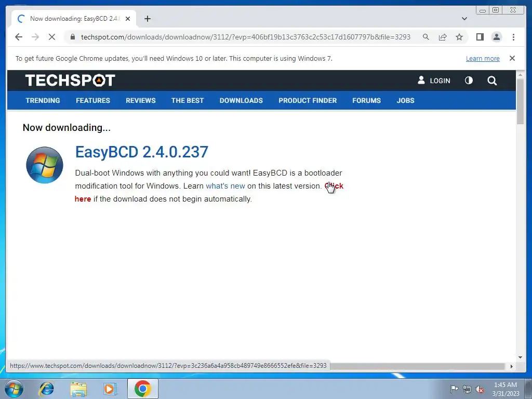Launch Internet Explorer from the taskbar

coord(46,389)
